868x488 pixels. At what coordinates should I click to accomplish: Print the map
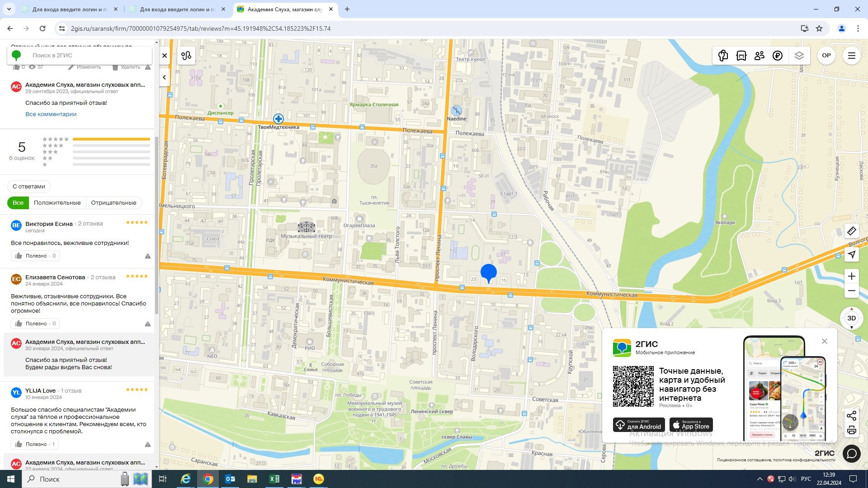point(852,430)
